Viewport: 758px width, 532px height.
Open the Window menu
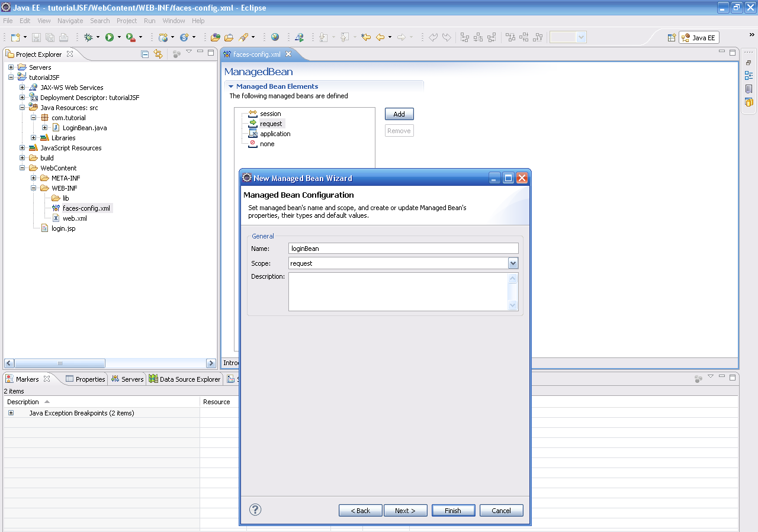pyautogui.click(x=174, y=21)
